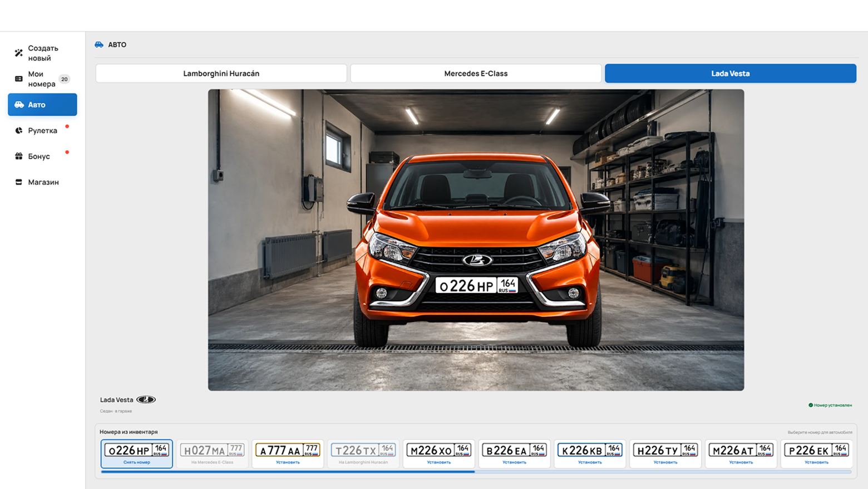Click the 20 badge beside Мои номера

(65, 79)
